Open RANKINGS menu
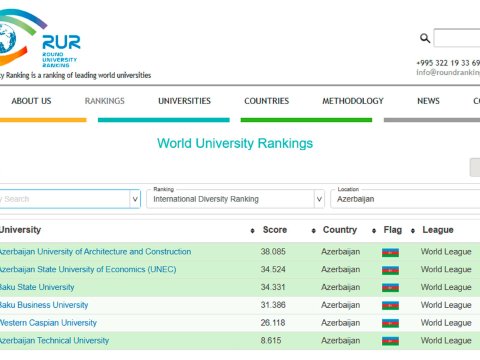 105,101
